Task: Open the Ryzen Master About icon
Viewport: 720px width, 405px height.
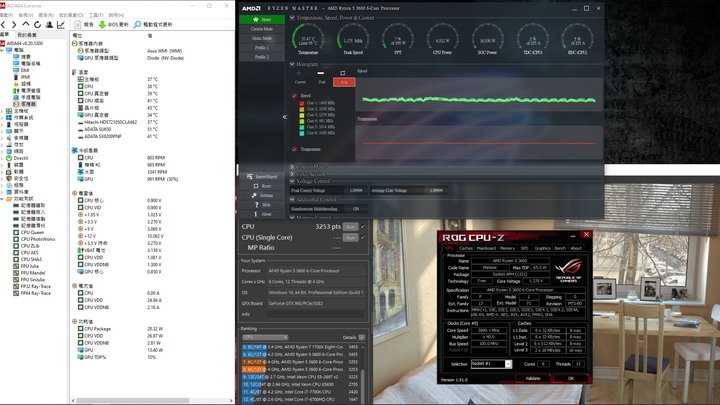Action: tap(256, 214)
